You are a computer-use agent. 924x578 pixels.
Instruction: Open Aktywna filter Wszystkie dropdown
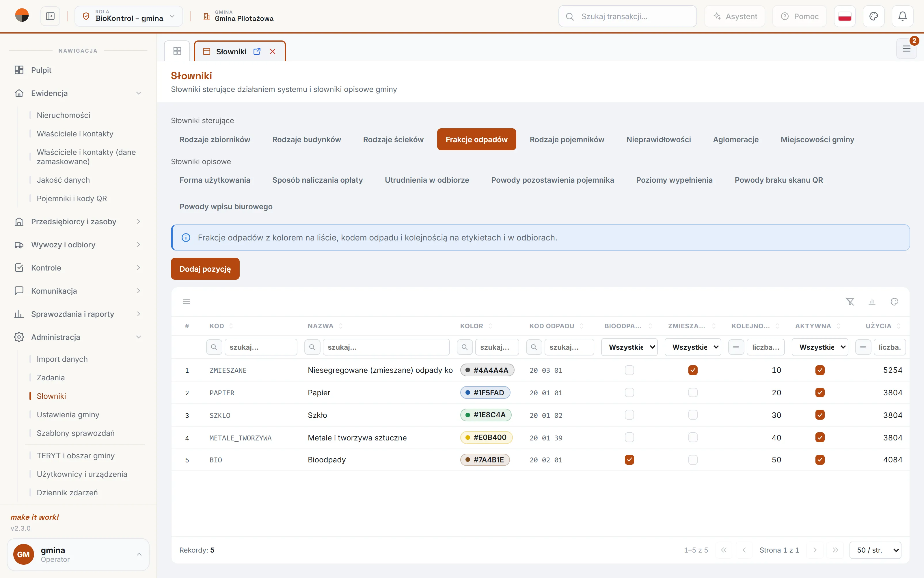pyautogui.click(x=820, y=347)
